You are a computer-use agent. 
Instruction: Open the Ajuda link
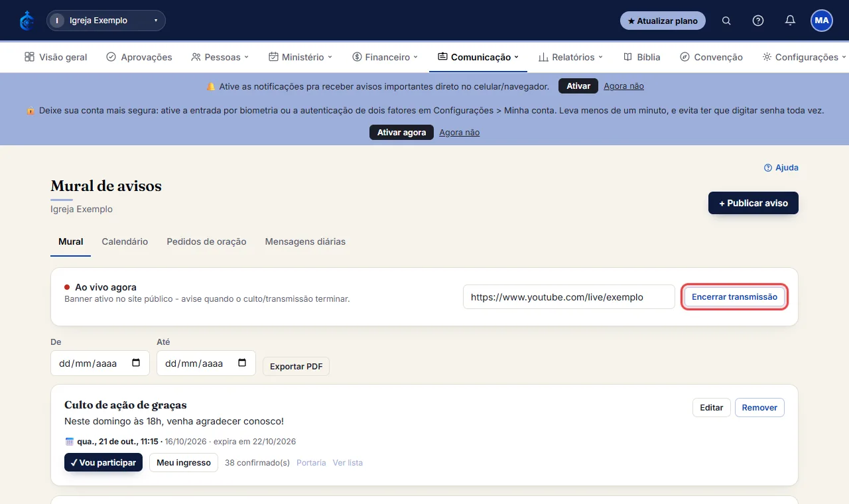click(781, 168)
